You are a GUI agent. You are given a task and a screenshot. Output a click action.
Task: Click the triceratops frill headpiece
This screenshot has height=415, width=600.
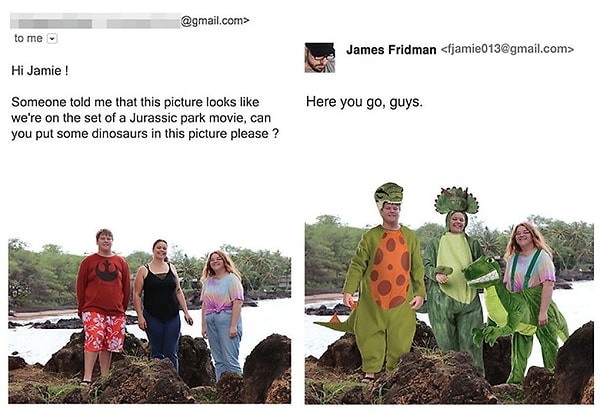pyautogui.click(x=457, y=201)
